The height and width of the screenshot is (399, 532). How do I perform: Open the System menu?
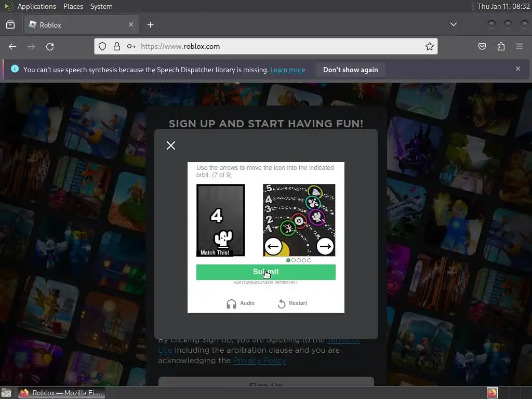101,6
